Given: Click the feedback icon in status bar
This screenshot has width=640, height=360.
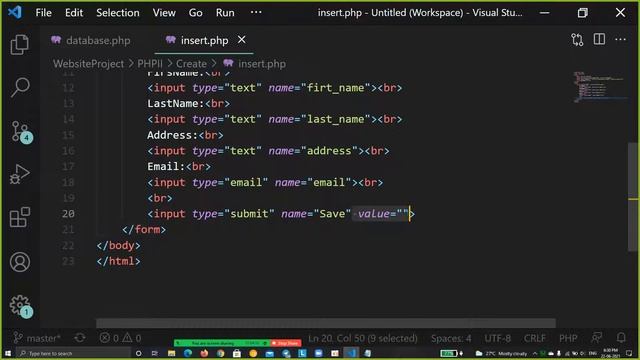Looking at the screenshot, I should click(597, 338).
